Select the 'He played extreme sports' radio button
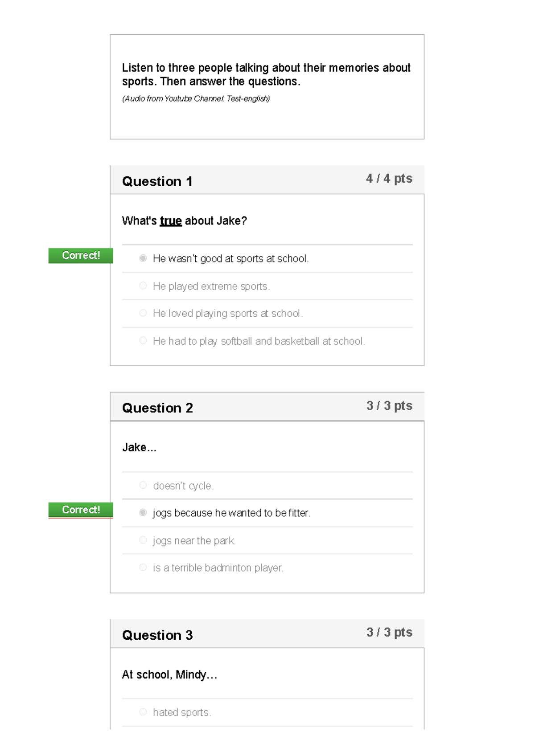 tap(143, 286)
